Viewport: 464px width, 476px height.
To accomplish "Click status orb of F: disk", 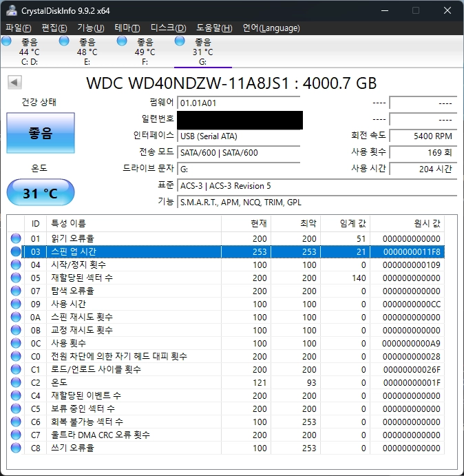I will click(x=122, y=41).
